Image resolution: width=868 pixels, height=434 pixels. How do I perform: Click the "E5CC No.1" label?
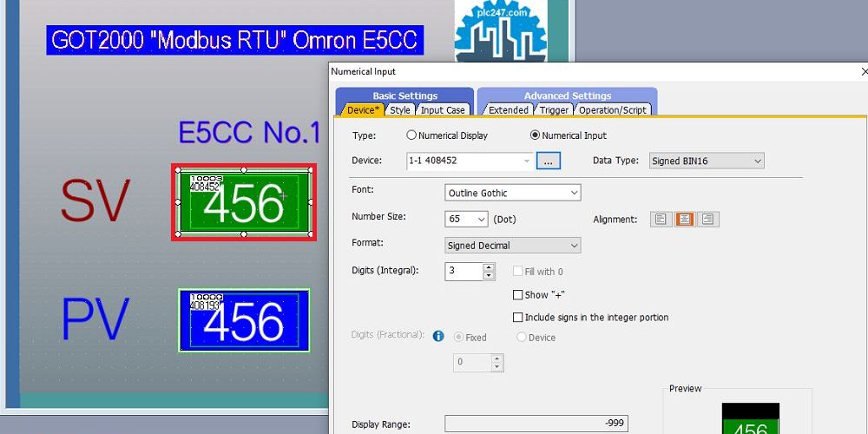[x=249, y=133]
